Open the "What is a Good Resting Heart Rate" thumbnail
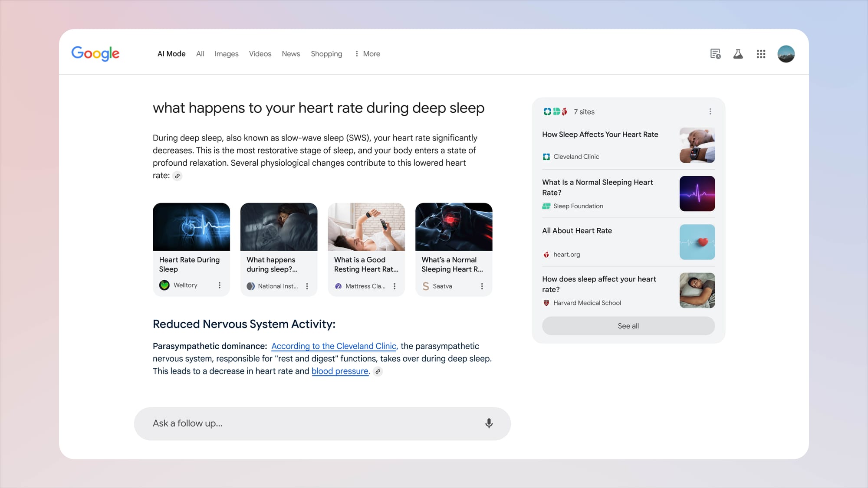 pos(366,227)
